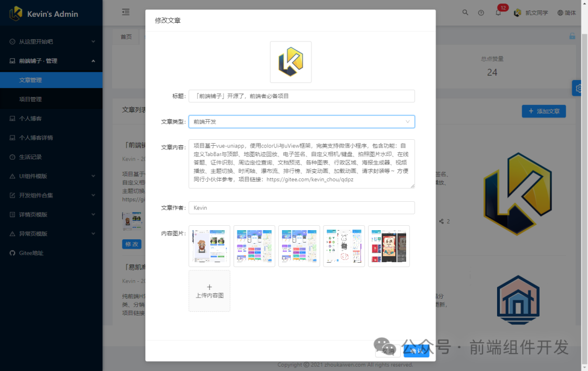Click the help question-mark icon
The image size is (588, 371).
click(x=481, y=12)
